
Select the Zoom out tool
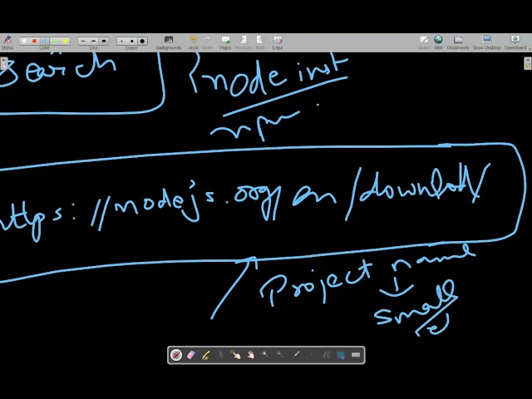tap(281, 355)
